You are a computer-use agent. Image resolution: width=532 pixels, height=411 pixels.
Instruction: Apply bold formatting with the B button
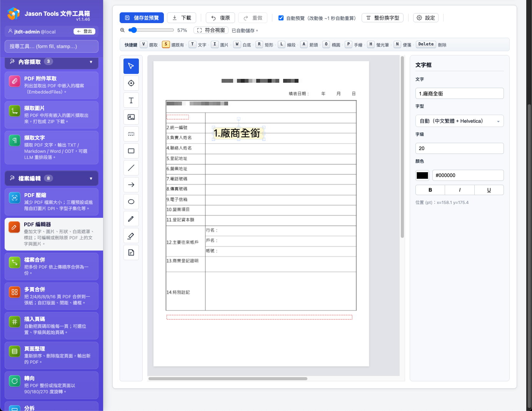430,190
